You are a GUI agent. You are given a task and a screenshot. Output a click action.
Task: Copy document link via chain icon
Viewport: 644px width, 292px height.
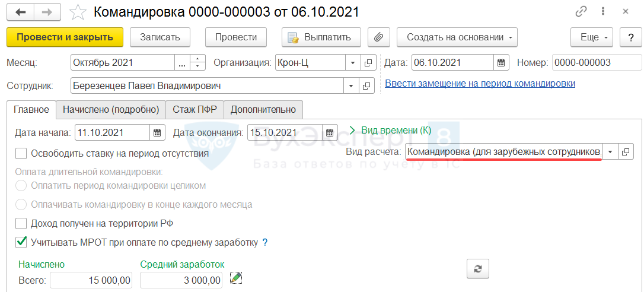pyautogui.click(x=582, y=12)
